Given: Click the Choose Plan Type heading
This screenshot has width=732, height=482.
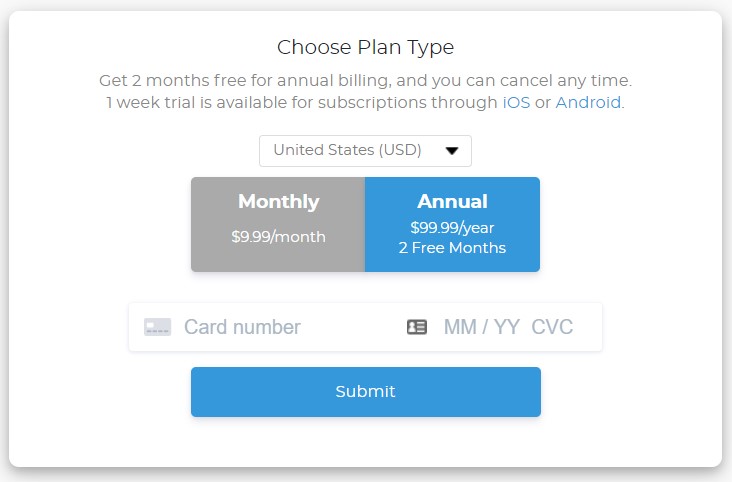Looking at the screenshot, I should coord(366,48).
